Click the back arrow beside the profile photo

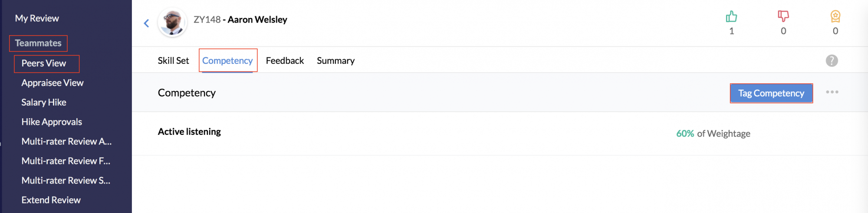click(x=147, y=23)
